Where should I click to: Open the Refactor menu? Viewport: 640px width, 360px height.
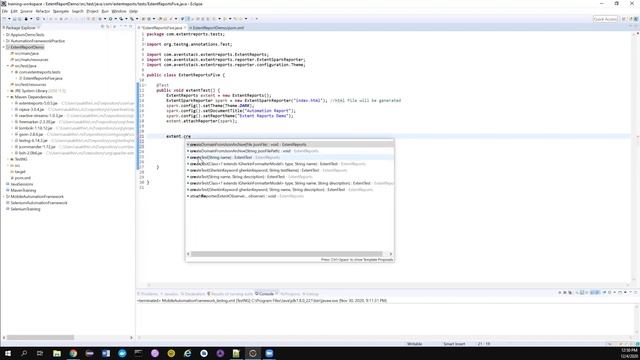pyautogui.click(x=42, y=11)
